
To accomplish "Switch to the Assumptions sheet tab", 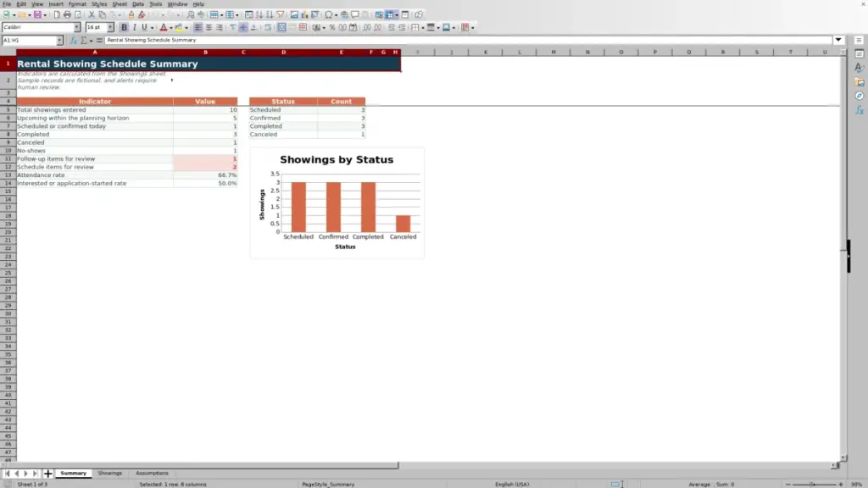I will coord(152,474).
